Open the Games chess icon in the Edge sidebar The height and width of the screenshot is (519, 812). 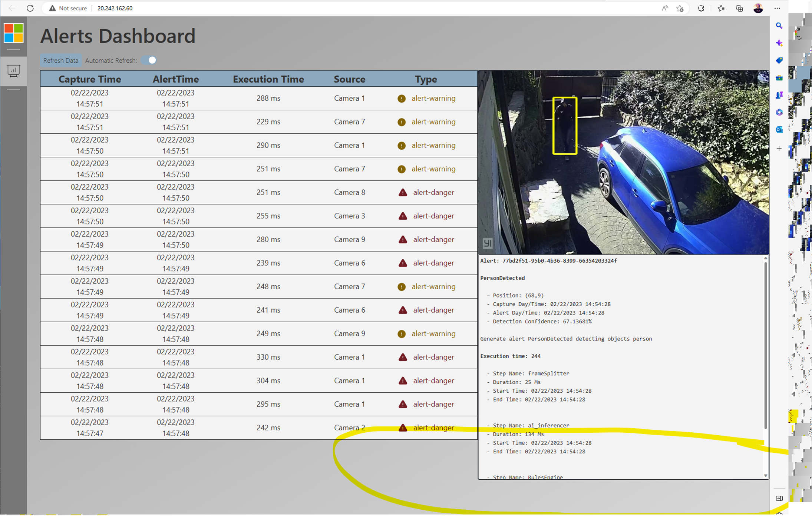tap(779, 95)
